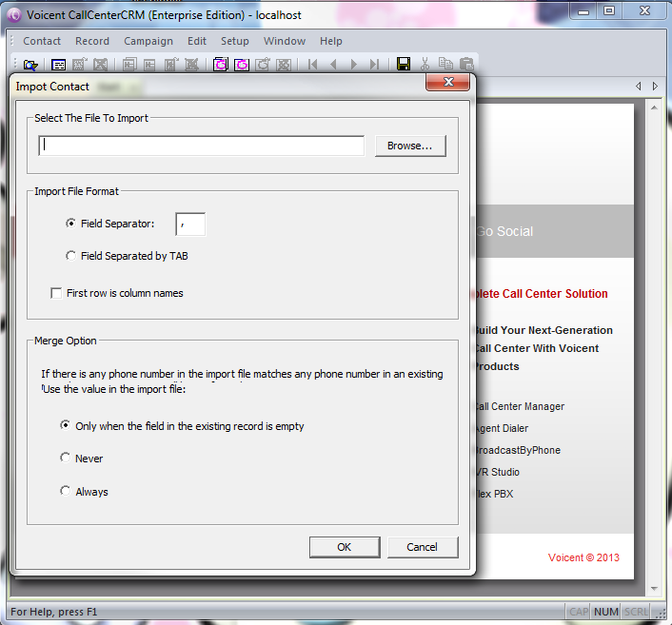Click the last record navigation arrow
Image resolution: width=672 pixels, height=625 pixels.
[375, 65]
